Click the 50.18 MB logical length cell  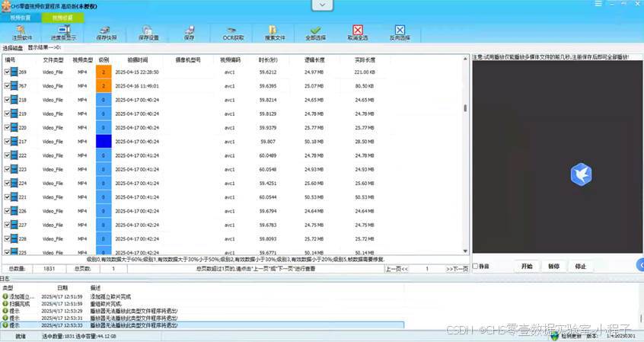point(314,142)
